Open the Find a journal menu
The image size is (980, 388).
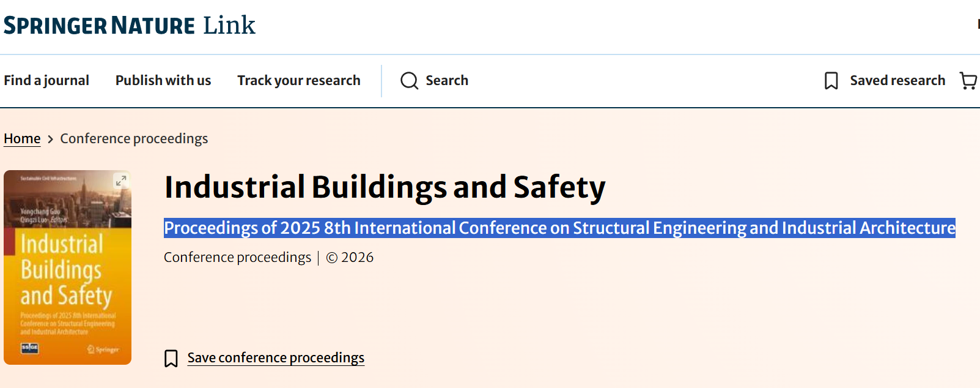pyautogui.click(x=46, y=80)
